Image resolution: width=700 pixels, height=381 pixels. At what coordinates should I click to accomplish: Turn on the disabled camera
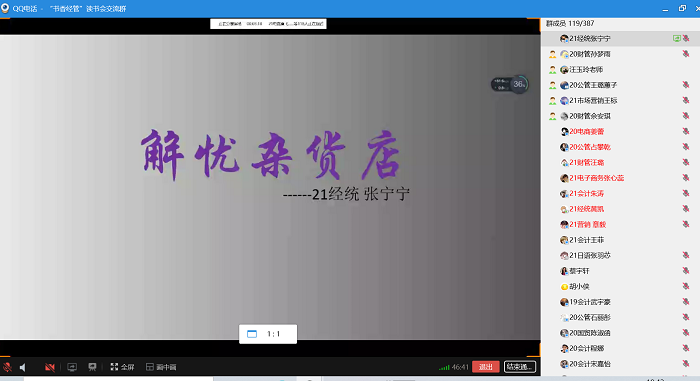(50, 367)
